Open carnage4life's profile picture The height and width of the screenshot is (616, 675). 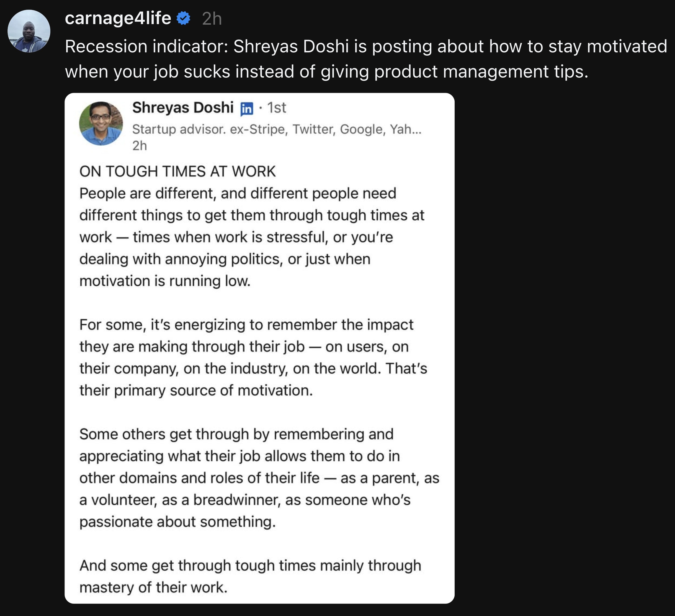pyautogui.click(x=29, y=31)
